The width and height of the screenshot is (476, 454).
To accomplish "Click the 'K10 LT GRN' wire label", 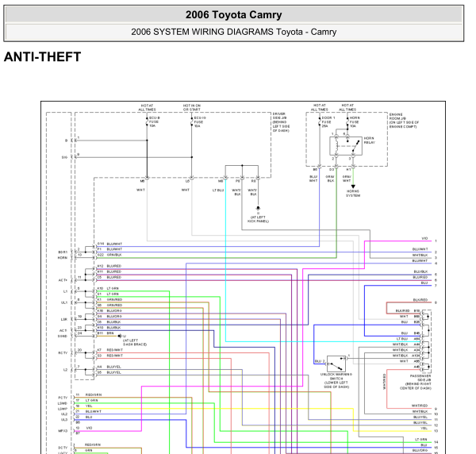I will pyautogui.click(x=108, y=288).
